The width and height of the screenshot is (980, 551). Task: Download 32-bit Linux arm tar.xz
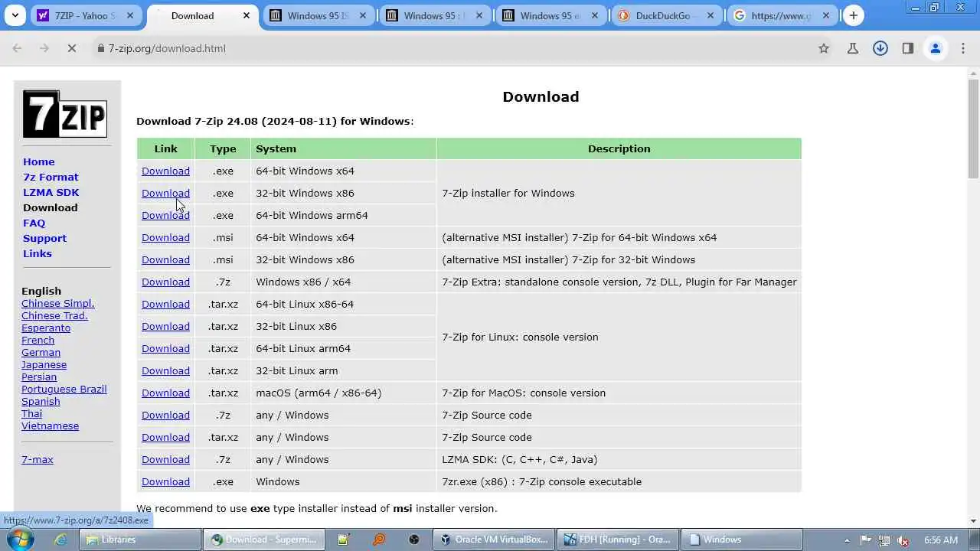[165, 370]
